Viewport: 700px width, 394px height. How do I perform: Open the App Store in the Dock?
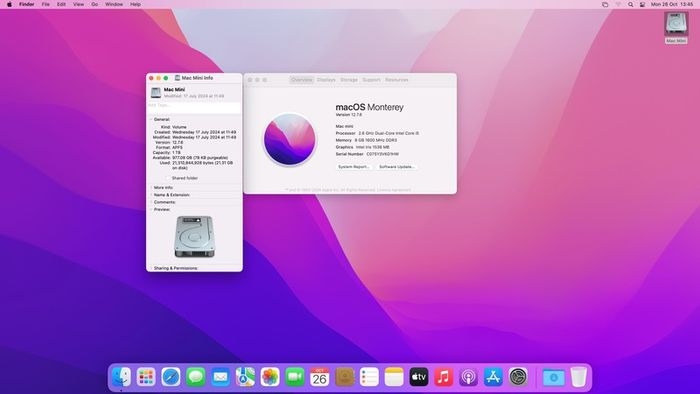click(493, 377)
